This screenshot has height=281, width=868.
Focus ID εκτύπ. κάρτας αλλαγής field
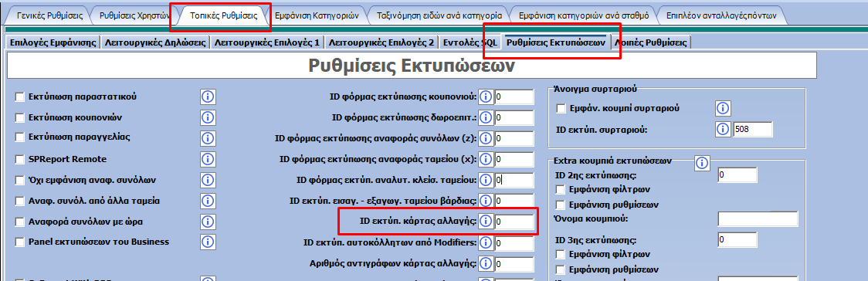click(x=514, y=222)
